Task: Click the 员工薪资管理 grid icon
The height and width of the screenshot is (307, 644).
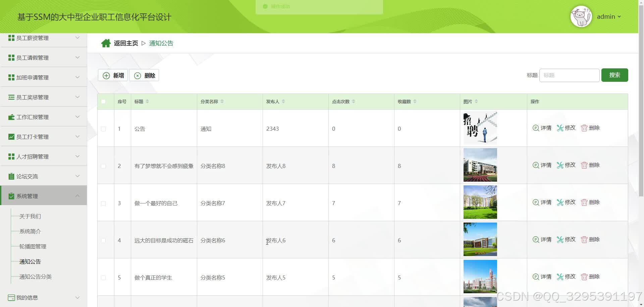Action: [x=11, y=38]
